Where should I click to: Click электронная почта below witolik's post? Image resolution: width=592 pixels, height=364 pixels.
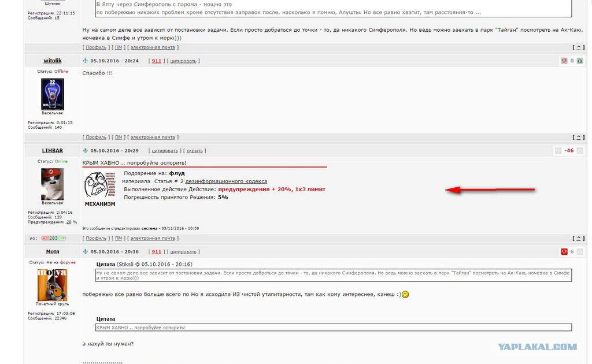pyautogui.click(x=153, y=138)
